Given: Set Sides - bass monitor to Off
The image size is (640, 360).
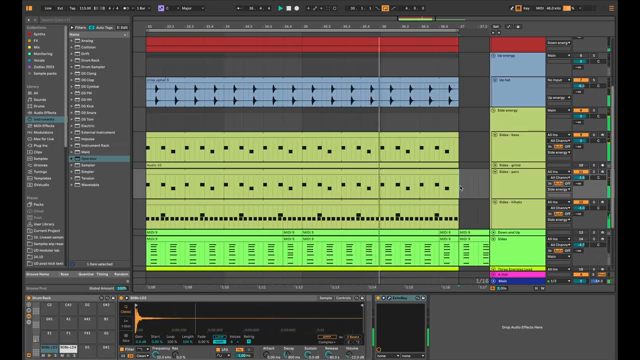Looking at the screenshot, I should click(567, 147).
